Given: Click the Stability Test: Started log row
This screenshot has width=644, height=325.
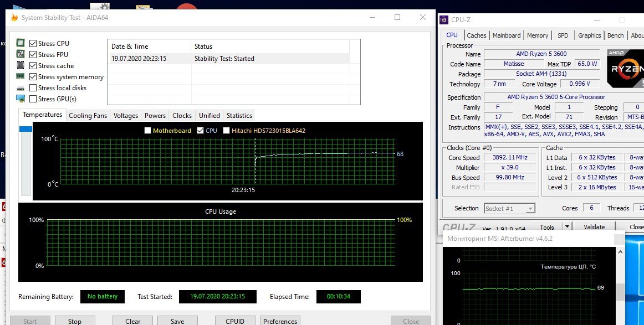Looking at the screenshot, I should click(231, 59).
